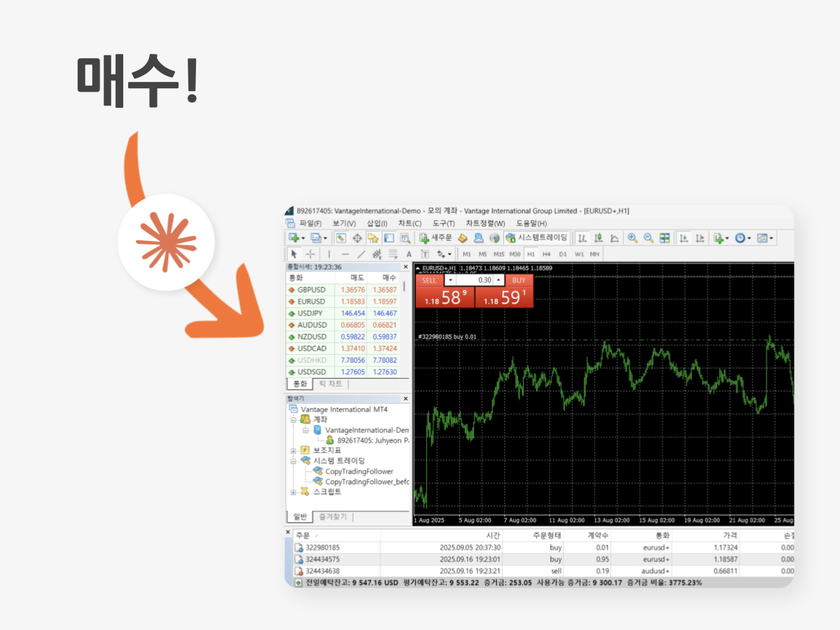The height and width of the screenshot is (630, 840).
Task: Switch to 틱 차트 tab
Action: pos(330,384)
